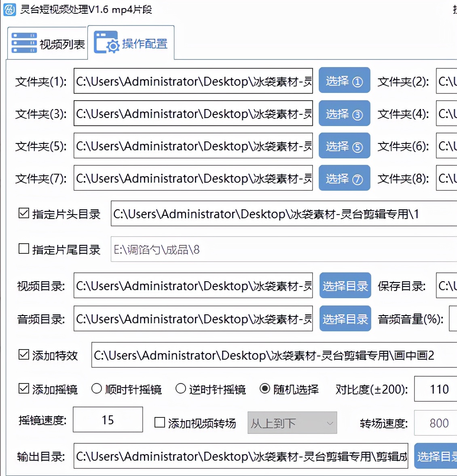Click 选择目录 next to 音频目录

(345, 318)
